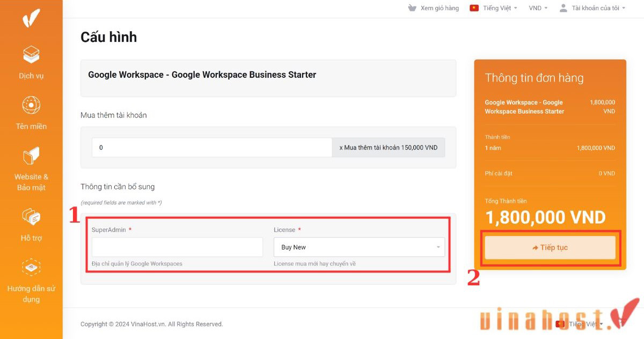Screen dimensions: 644x339
Task: Click the VinaHost checkmark logo in sidebar
Action: (31, 18)
